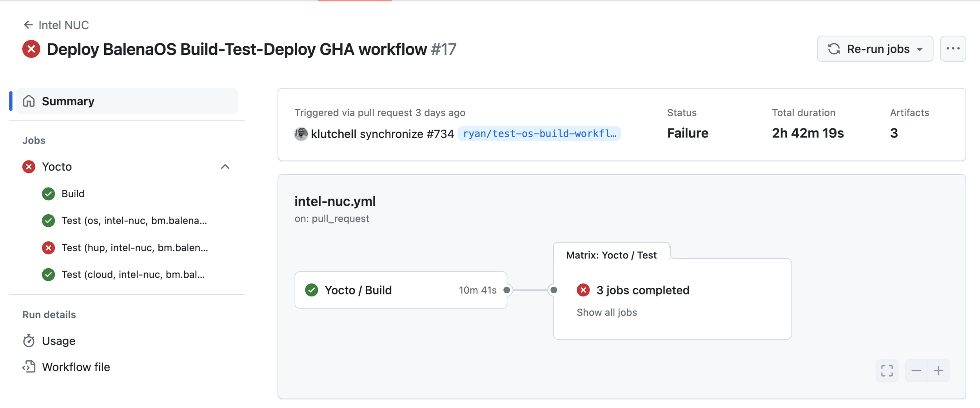
Task: Click the green check icon beside Build
Action: 49,194
